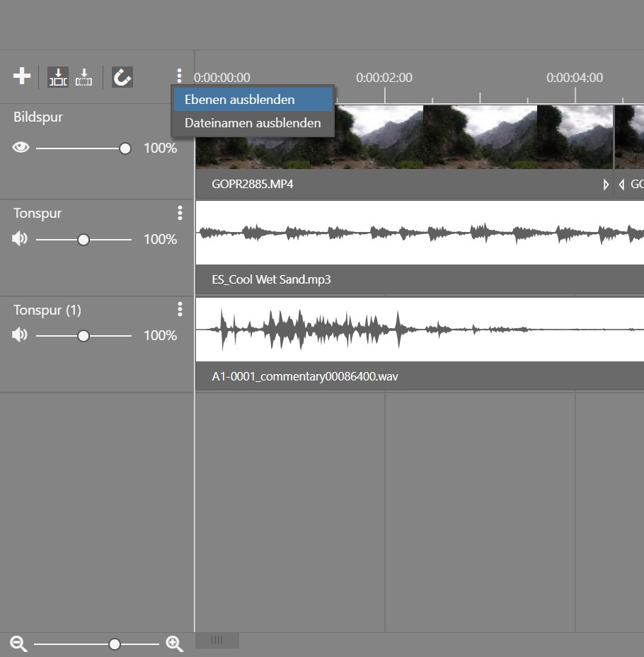Select 'Dateinamen ausblenden' in the open menu
This screenshot has width=644, height=657.
tap(252, 122)
